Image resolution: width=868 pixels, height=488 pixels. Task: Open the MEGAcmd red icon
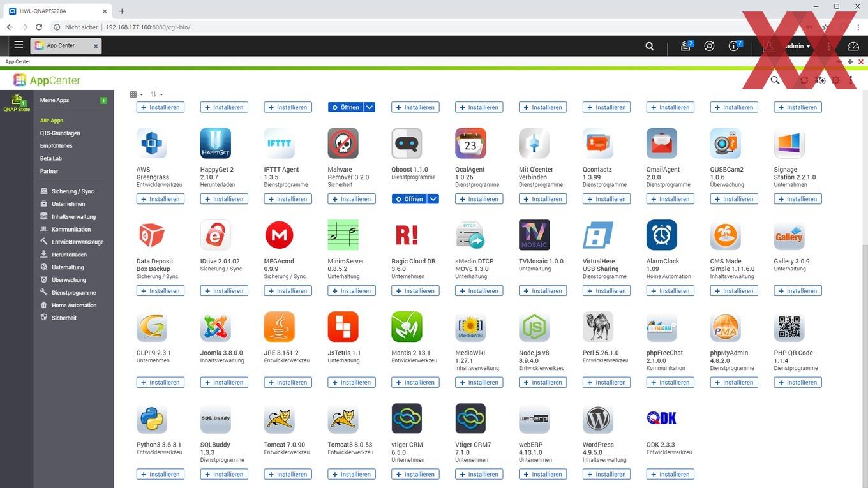[x=280, y=235]
